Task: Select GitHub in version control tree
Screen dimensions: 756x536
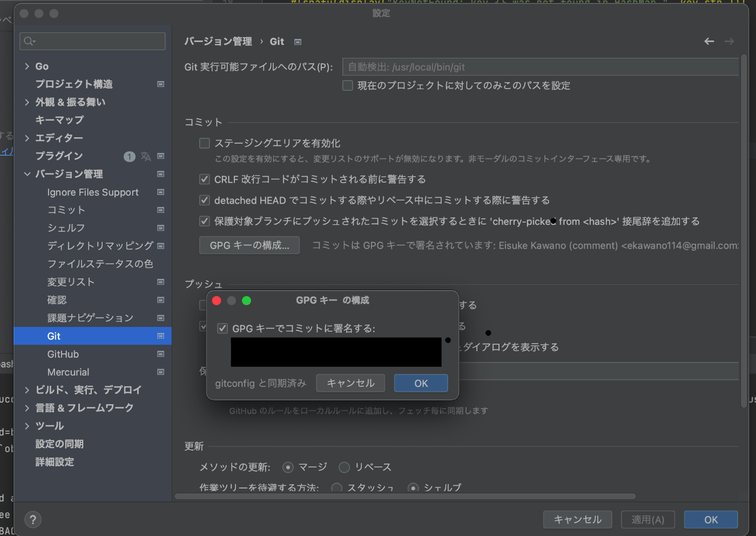Action: pos(63,354)
